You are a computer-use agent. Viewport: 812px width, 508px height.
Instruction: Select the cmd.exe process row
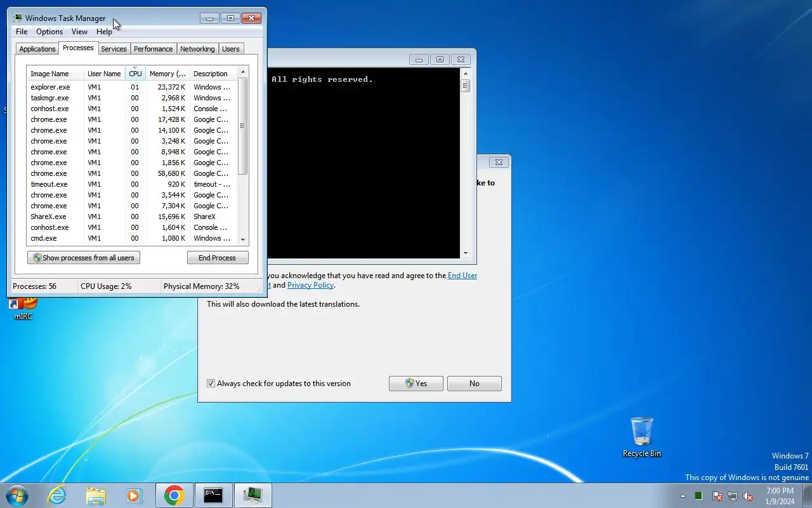pos(132,238)
